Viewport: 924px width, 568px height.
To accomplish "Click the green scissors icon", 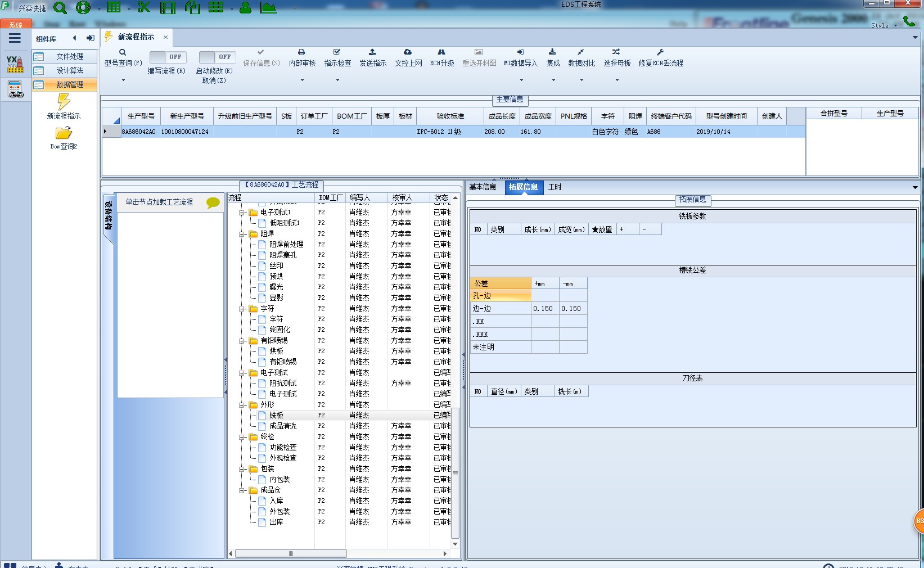I will point(144,8).
